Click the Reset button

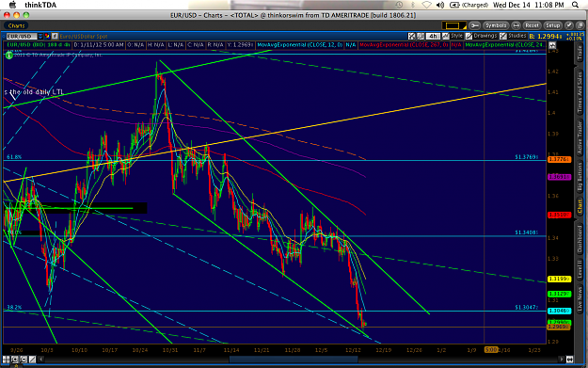(532, 25)
